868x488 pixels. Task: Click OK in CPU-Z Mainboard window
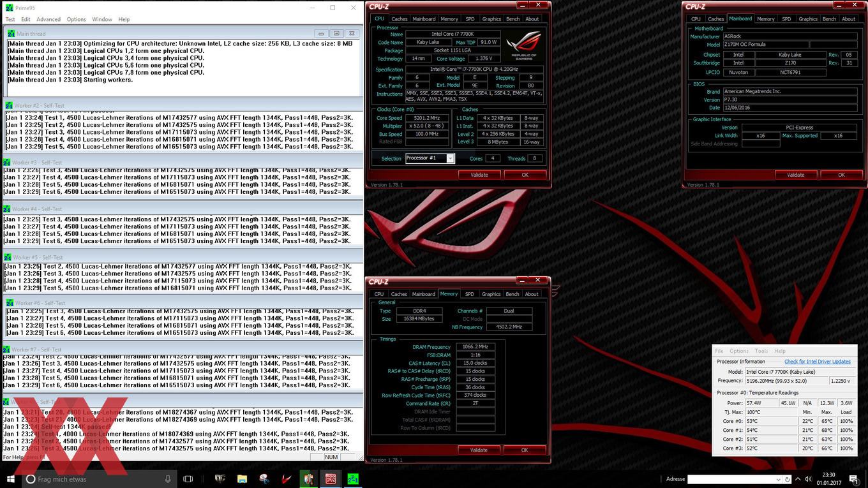click(841, 175)
